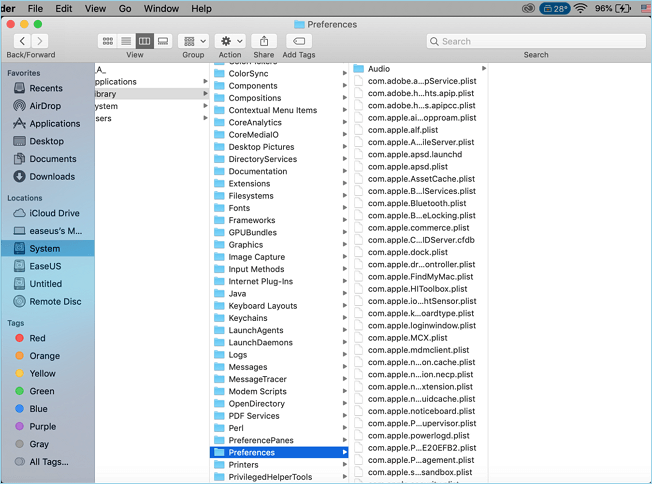Expand the Audio folder arrow
Image resolution: width=652 pixels, height=484 pixels.
click(x=484, y=69)
